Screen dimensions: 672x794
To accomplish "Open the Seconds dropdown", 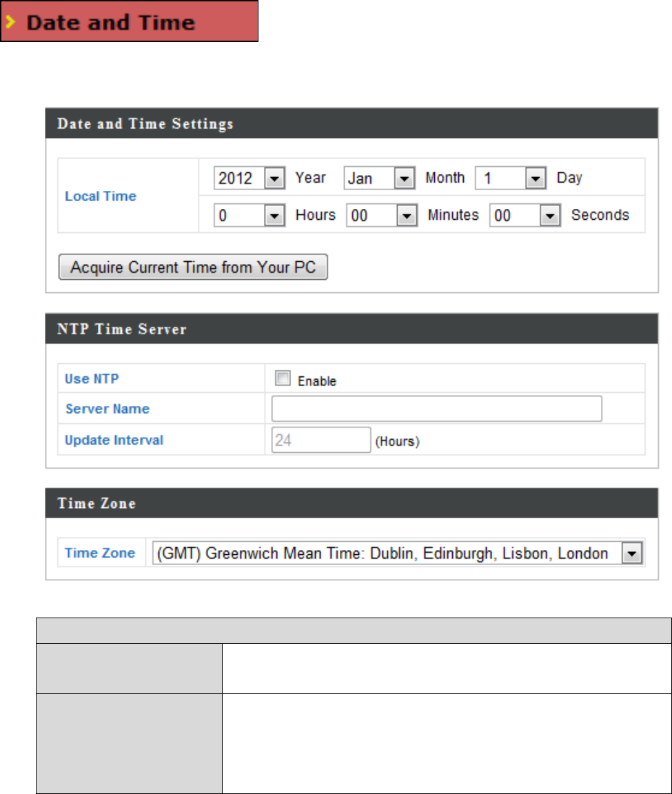I will click(525, 215).
